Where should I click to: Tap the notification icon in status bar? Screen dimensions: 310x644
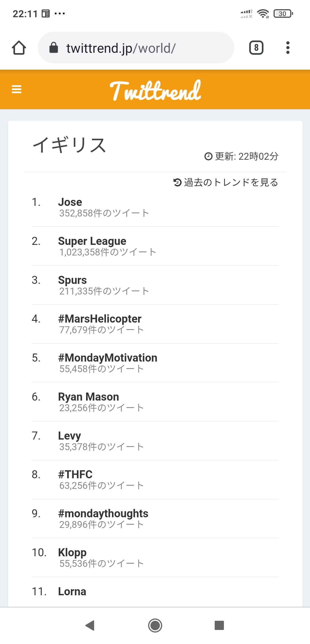46,13
